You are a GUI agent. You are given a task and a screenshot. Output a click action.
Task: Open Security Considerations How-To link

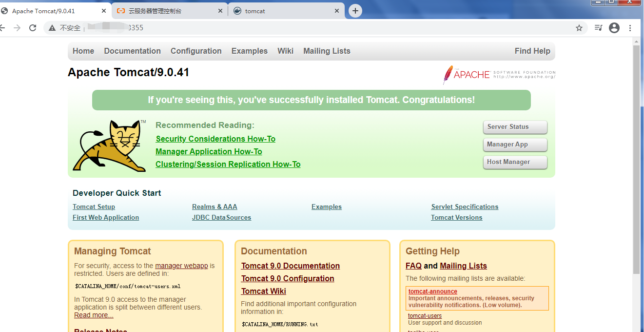pyautogui.click(x=215, y=139)
